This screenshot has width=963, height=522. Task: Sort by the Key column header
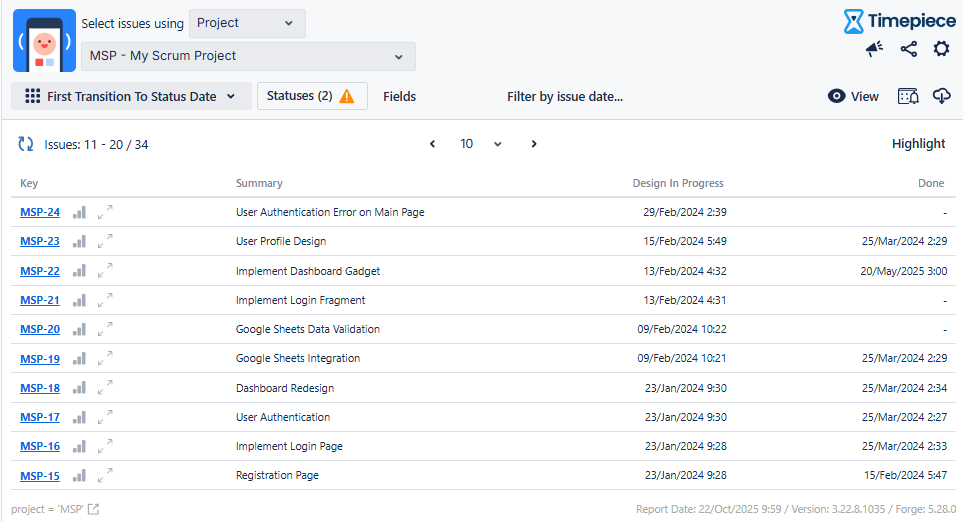pos(29,183)
